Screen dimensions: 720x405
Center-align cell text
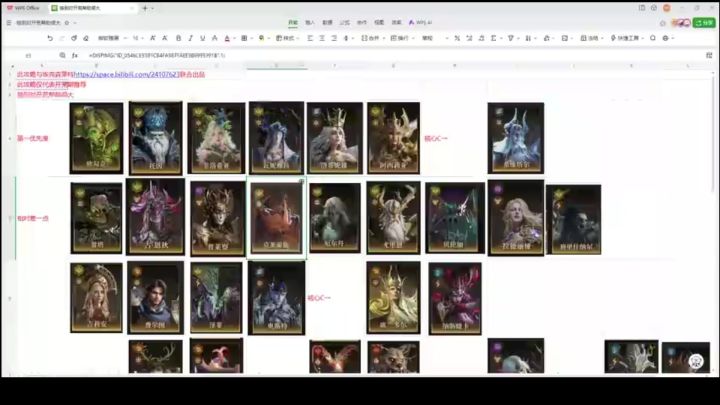[x=322, y=38]
